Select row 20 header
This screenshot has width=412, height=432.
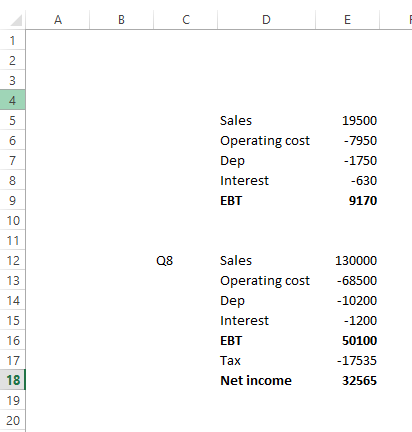[x=12, y=420]
